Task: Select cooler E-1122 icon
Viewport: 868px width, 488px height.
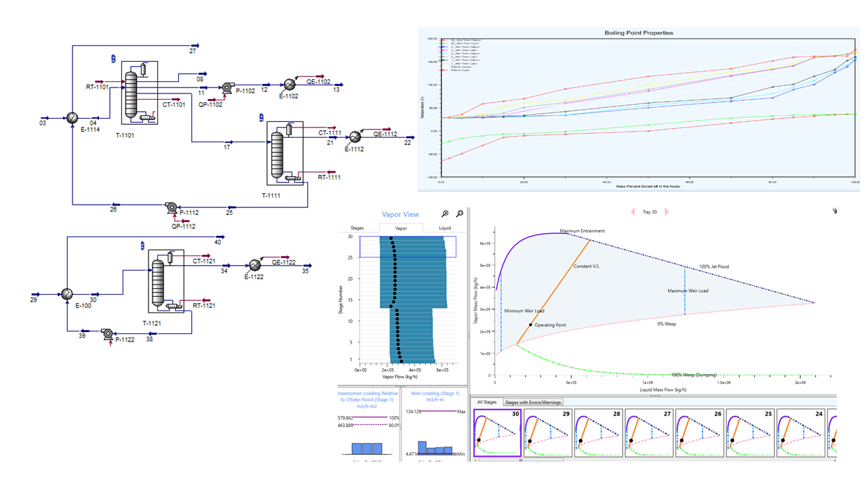Action: pos(255,265)
